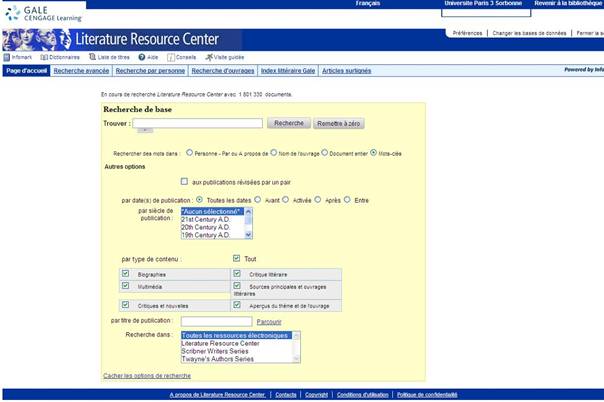Select Entre date radio option

347,199
